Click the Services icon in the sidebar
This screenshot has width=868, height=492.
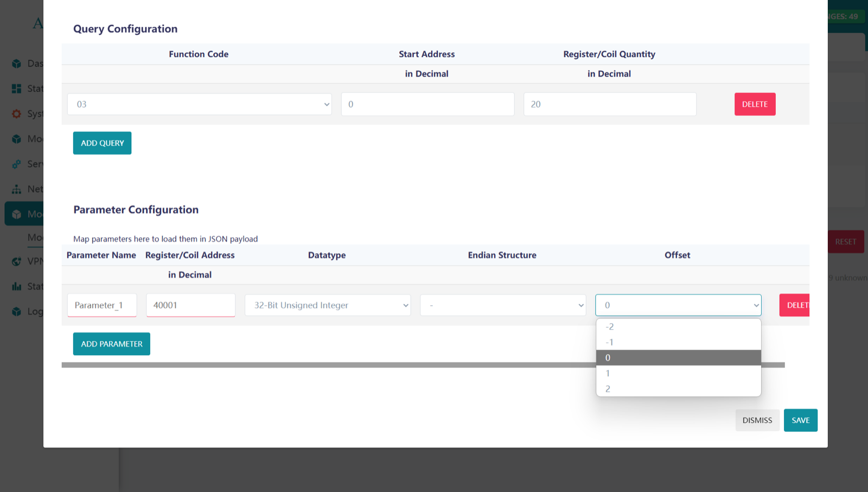tap(17, 164)
